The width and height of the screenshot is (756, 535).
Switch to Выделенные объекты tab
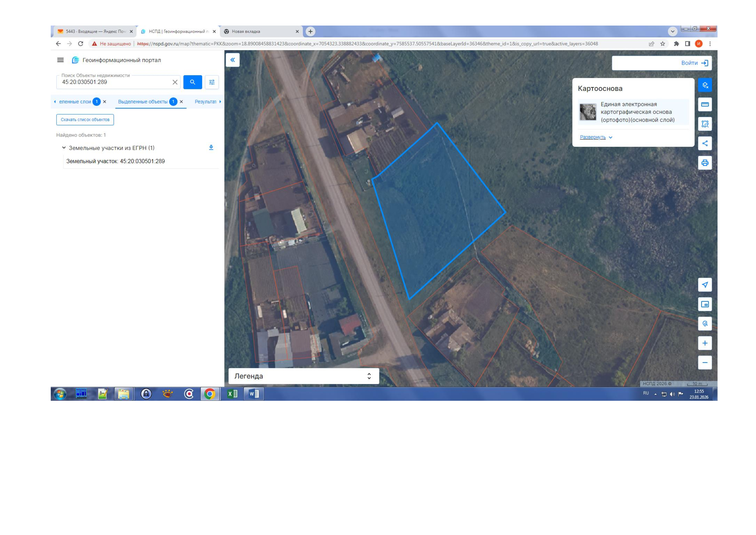(143, 102)
